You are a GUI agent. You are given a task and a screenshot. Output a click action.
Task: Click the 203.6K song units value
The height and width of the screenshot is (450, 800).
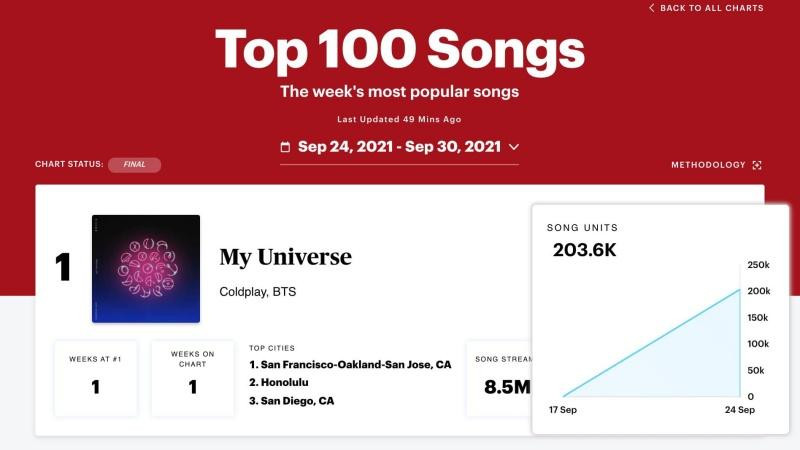[585, 250]
